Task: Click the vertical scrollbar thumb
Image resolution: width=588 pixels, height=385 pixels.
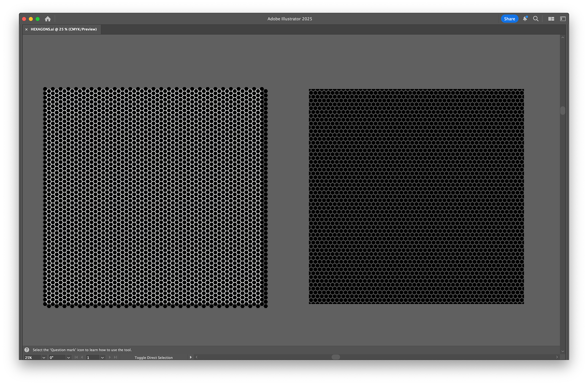Action: [x=563, y=110]
